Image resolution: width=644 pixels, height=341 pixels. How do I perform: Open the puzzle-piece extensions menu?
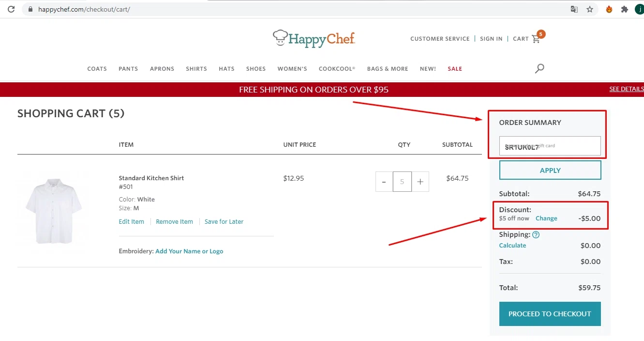(x=625, y=9)
